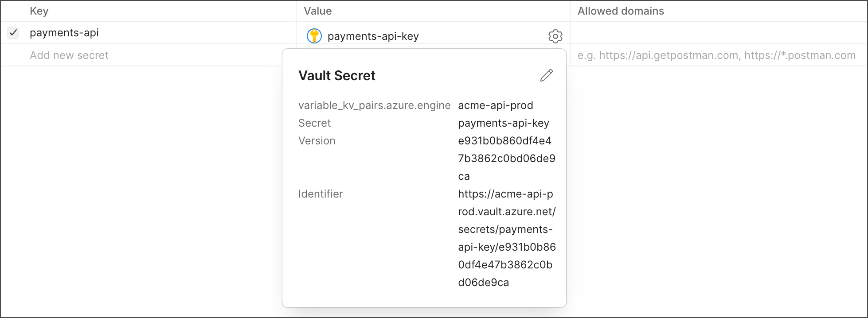Click the Allowed domains placeholder input

point(716,55)
